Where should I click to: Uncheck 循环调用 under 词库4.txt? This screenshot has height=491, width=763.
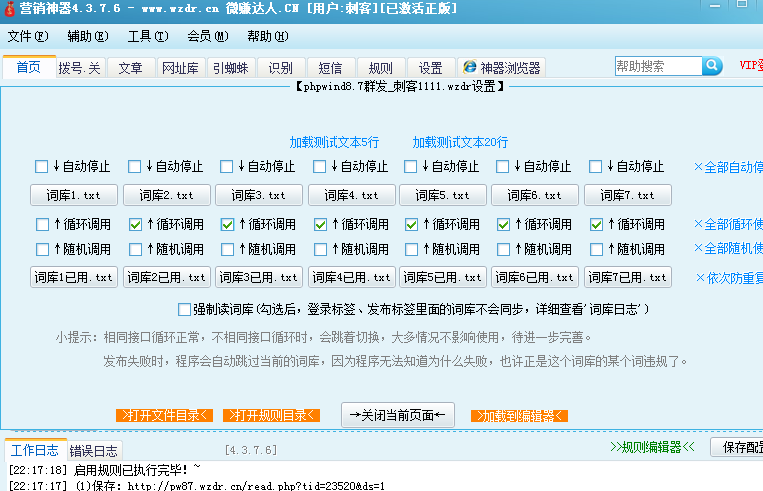(x=320, y=224)
